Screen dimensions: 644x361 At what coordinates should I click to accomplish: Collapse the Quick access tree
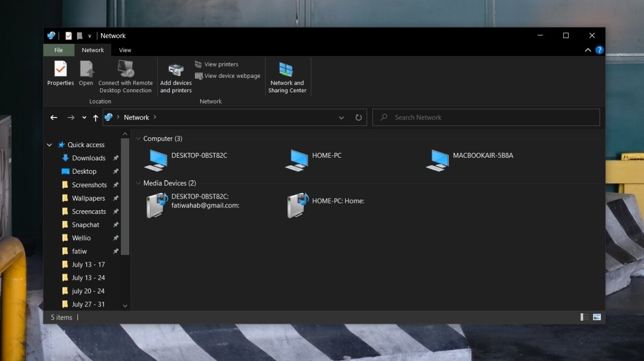tap(49, 145)
